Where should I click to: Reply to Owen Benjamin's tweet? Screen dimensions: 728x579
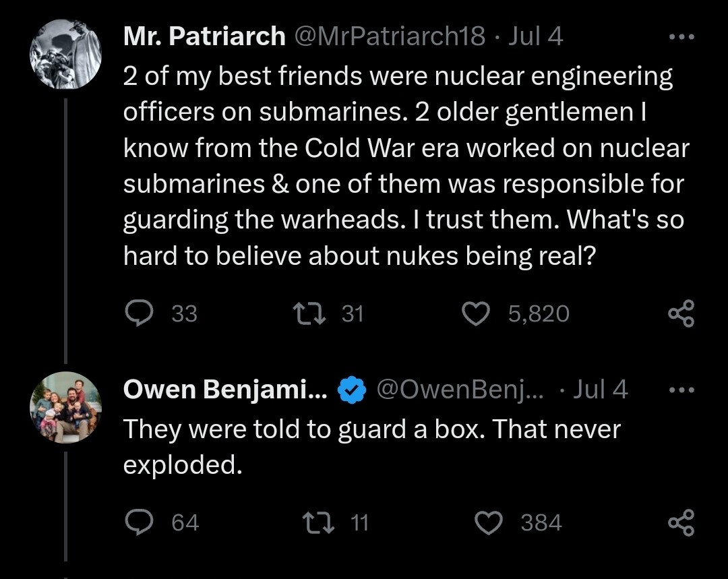point(139,522)
